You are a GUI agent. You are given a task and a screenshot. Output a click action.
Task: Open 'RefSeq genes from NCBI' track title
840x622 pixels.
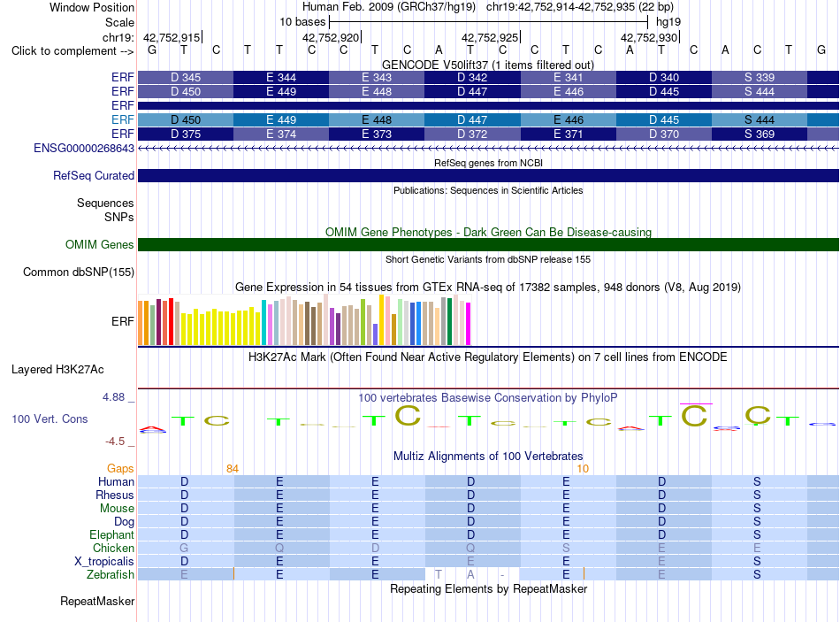488,163
